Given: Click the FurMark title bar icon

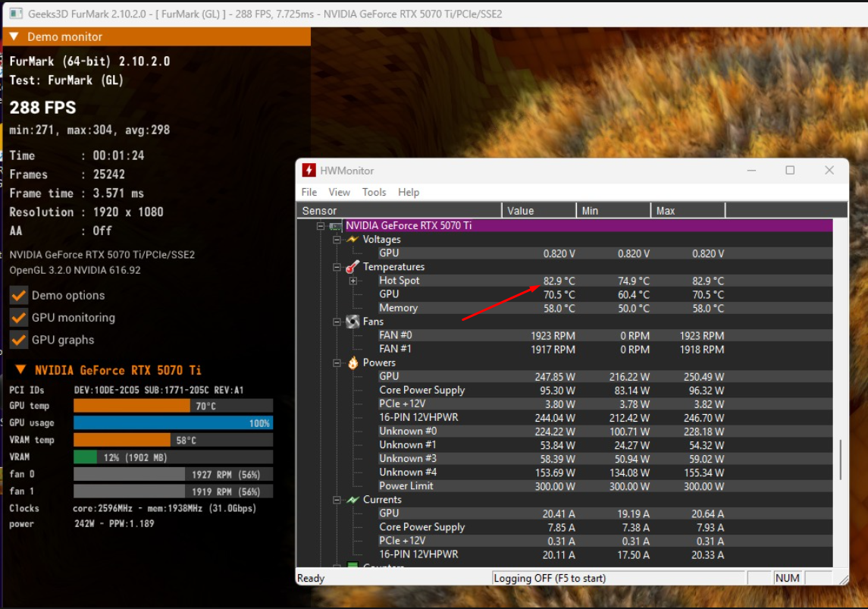Looking at the screenshot, I should [x=15, y=14].
